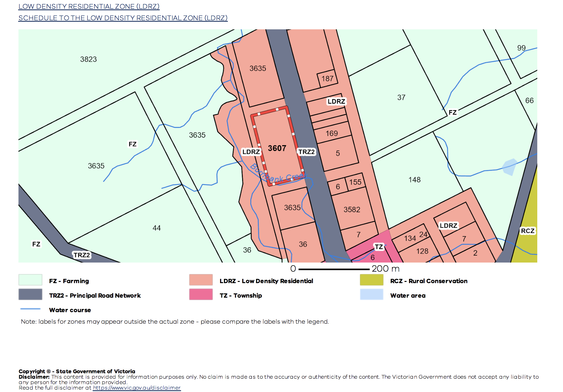
Task: Click the parcel number 134
Action: 410,238
